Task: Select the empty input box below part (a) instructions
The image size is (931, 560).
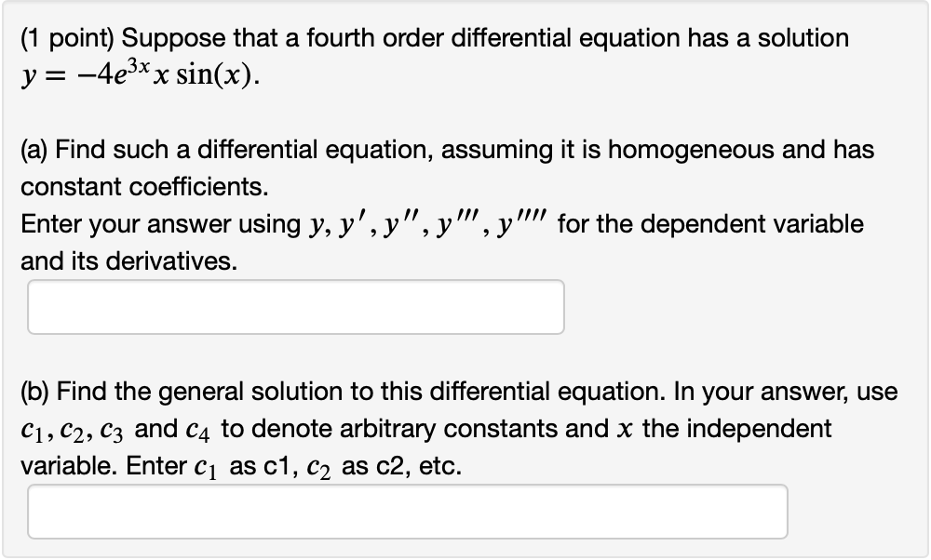Action: [x=296, y=306]
